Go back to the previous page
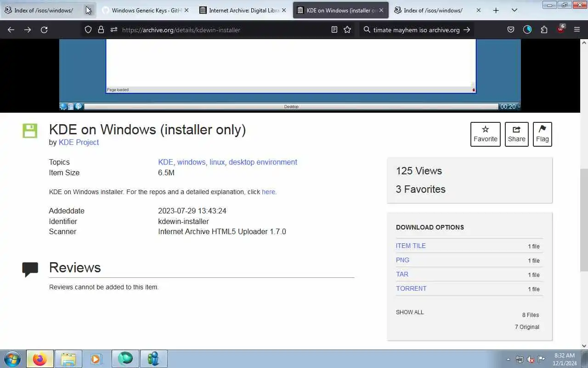This screenshot has width=588, height=368. pos(11,29)
